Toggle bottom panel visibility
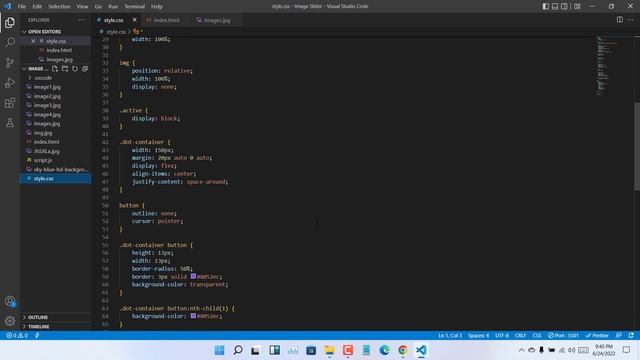 point(555,6)
